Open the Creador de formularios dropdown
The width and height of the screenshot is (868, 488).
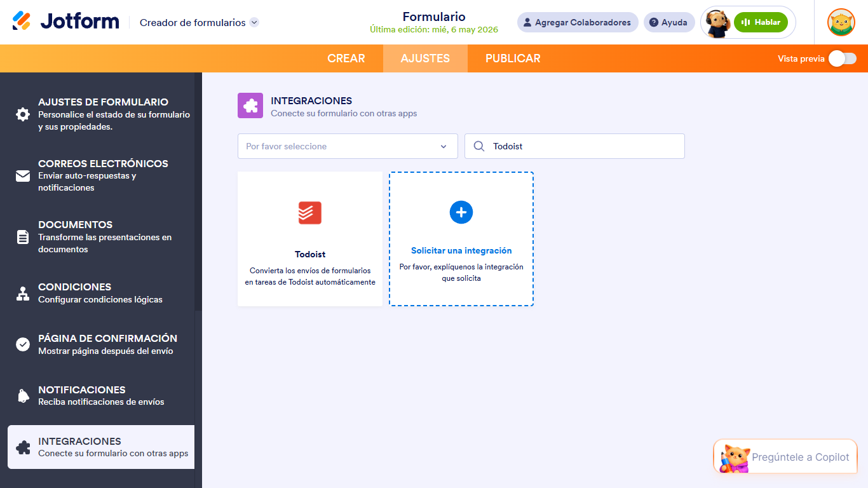pyautogui.click(x=199, y=22)
